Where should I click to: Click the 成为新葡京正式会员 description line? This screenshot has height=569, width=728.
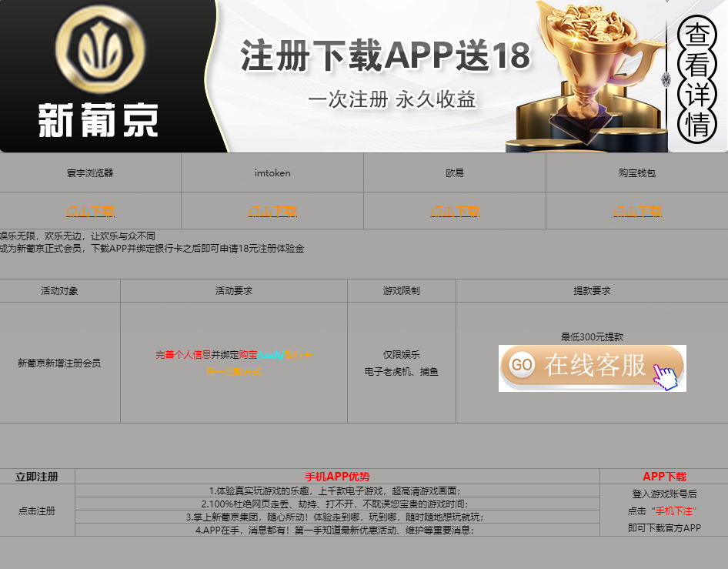(x=152, y=249)
